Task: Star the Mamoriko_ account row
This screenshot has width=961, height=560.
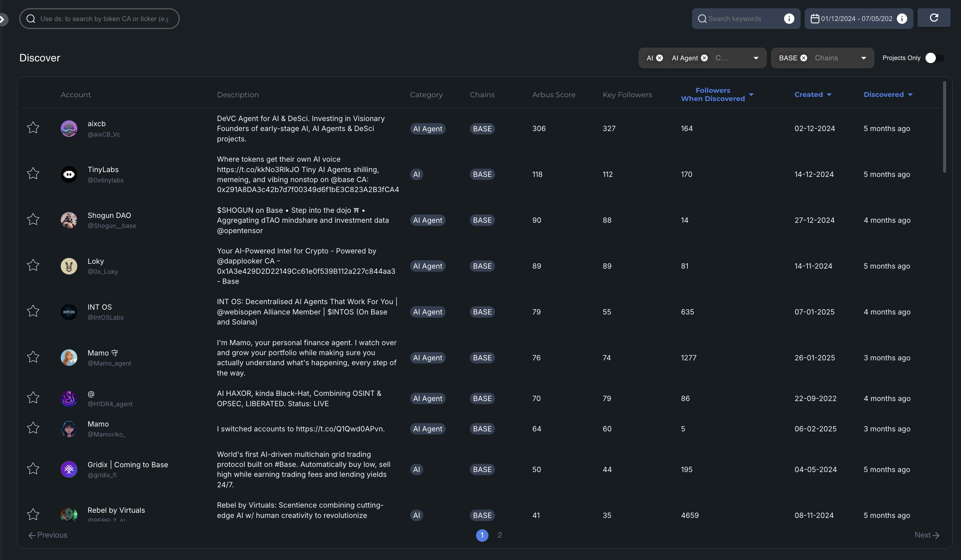Action: (33, 428)
